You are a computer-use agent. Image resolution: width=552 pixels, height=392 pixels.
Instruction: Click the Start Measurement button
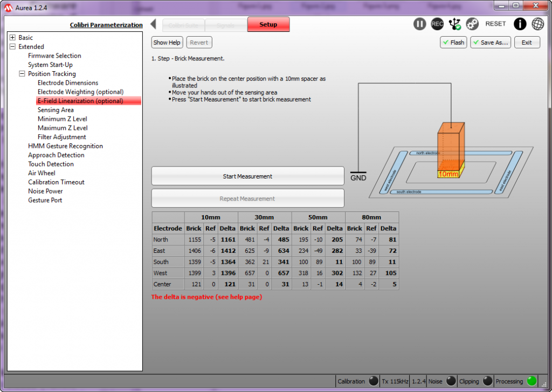247,176
